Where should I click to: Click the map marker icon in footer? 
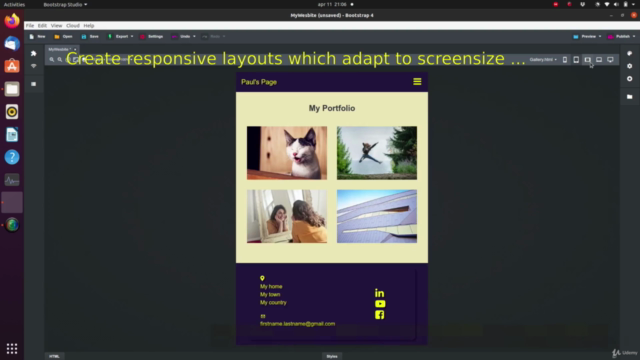click(262, 278)
